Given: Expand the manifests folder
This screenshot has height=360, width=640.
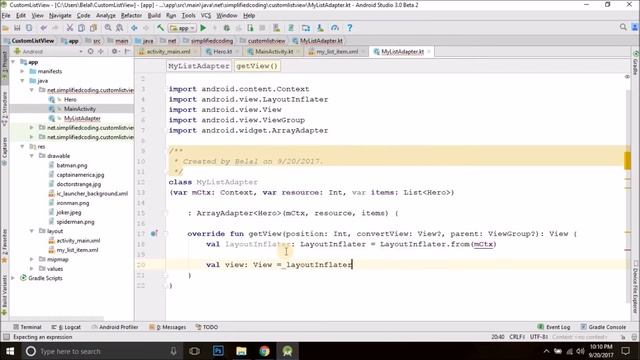Looking at the screenshot, I should [x=22, y=71].
